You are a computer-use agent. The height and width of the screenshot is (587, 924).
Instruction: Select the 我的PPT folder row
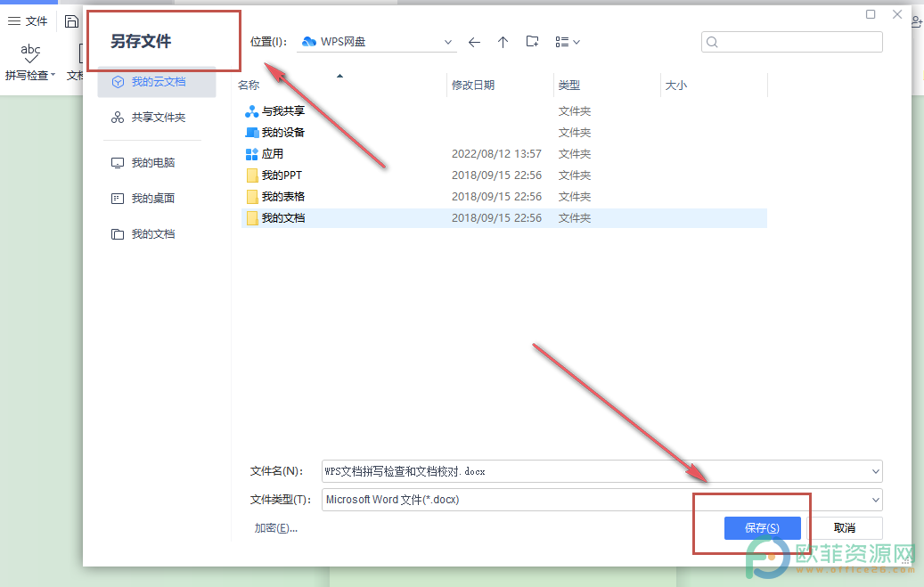click(503, 175)
